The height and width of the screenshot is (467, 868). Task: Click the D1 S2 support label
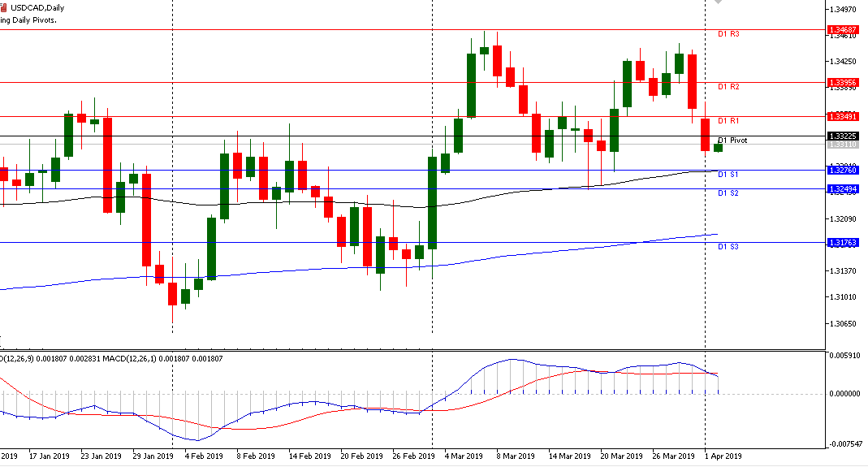pyautogui.click(x=728, y=193)
